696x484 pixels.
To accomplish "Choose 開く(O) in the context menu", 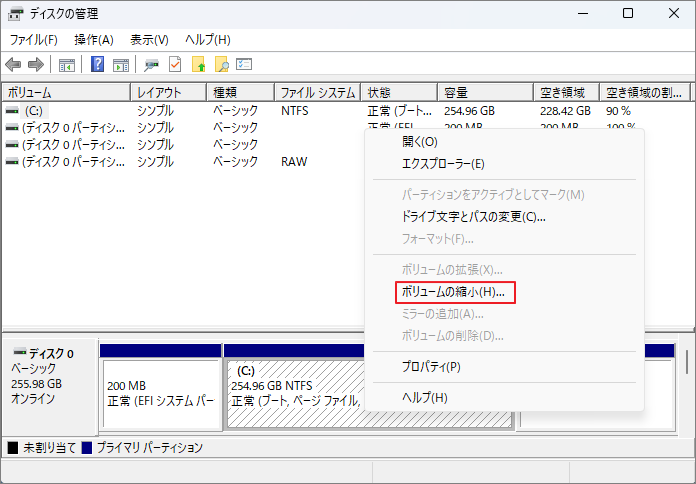I will (504, 142).
